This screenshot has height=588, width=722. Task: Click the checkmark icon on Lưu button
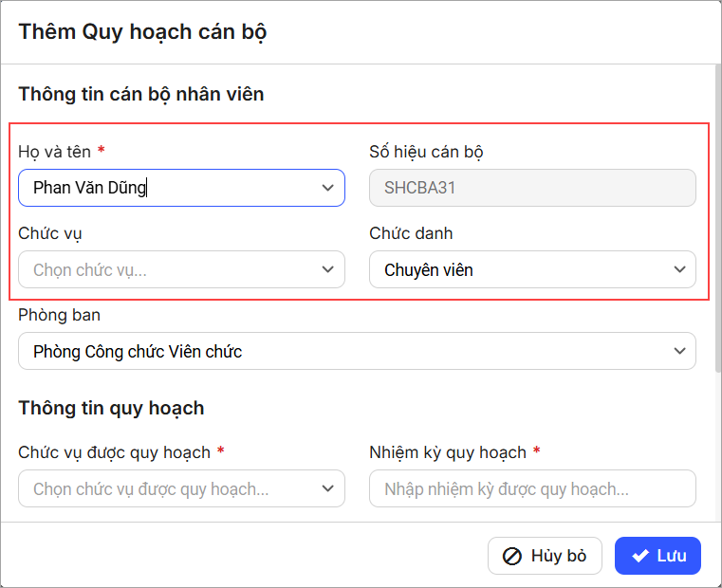640,556
